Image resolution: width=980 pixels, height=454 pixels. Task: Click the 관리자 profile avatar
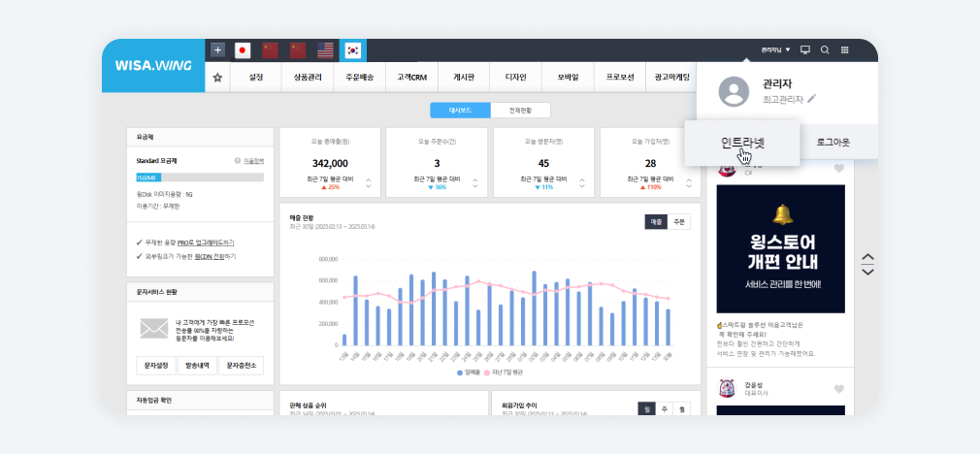point(734,92)
